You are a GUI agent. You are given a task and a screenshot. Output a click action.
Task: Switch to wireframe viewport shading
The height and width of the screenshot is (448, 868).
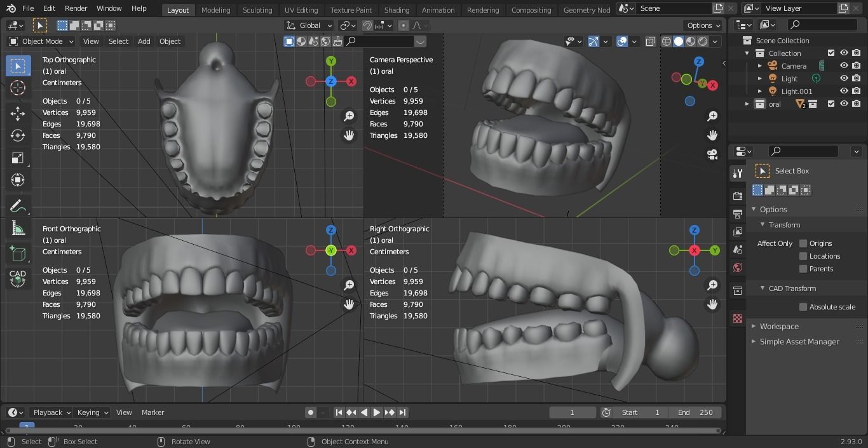667,41
